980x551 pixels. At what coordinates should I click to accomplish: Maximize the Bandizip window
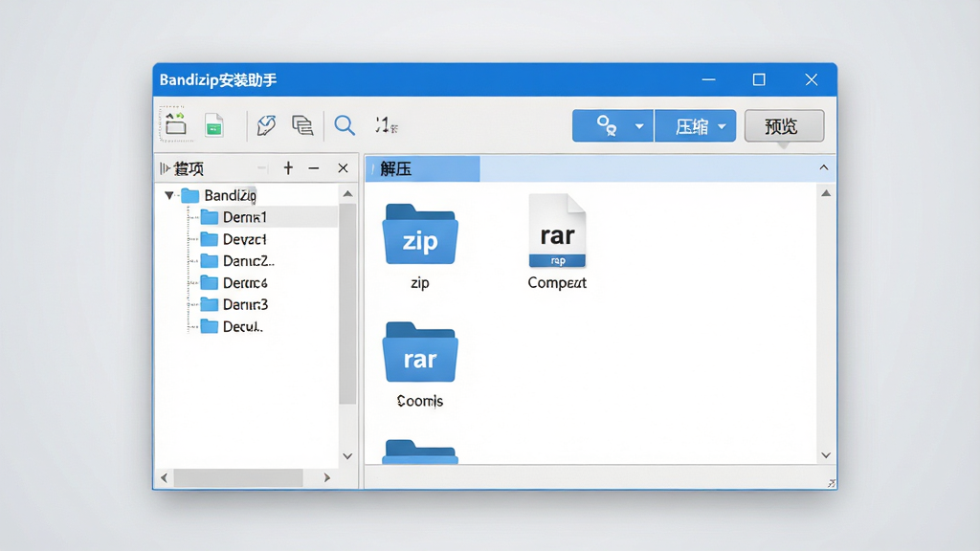pyautogui.click(x=759, y=79)
